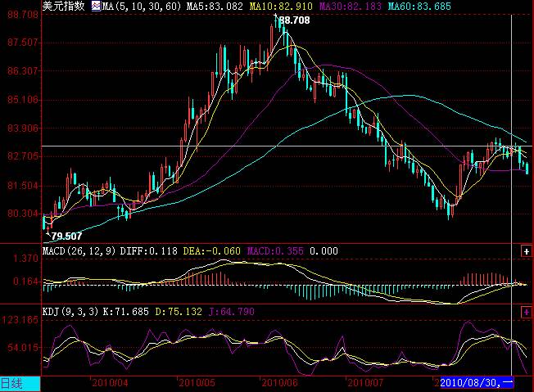Click the MA30:82.183 value

point(351,7)
